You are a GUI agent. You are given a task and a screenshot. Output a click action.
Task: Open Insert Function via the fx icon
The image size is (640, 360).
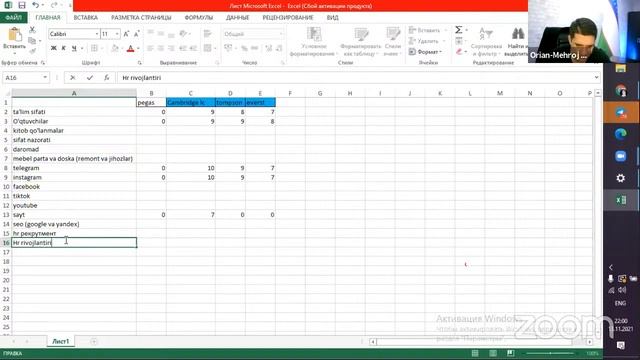tap(107, 78)
